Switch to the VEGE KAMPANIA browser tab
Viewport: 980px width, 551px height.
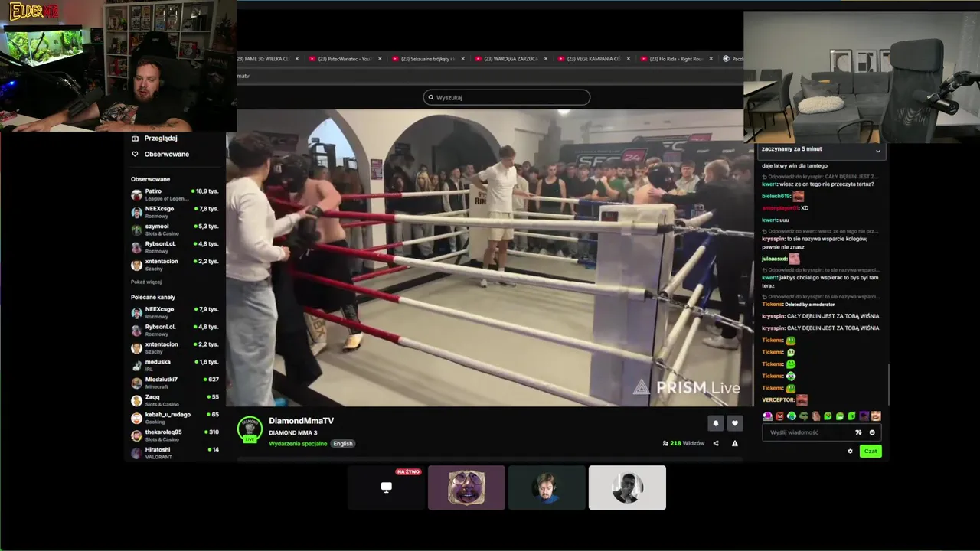pyautogui.click(x=593, y=59)
